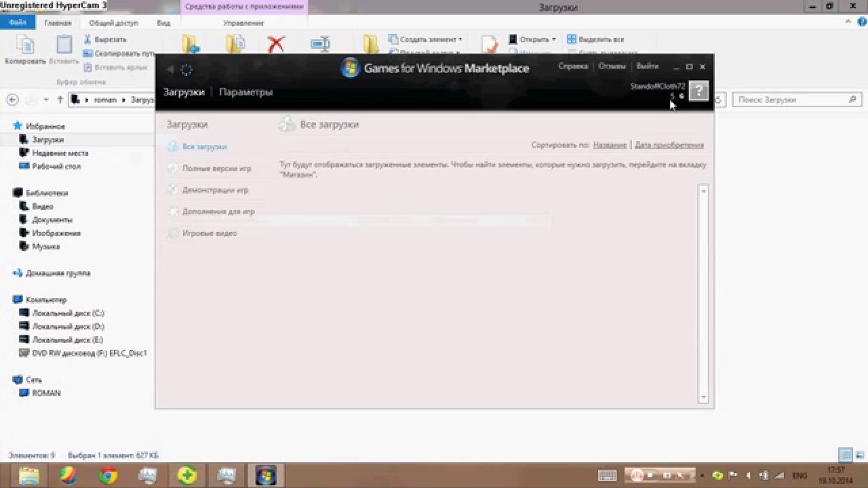This screenshot has height=488, width=868.
Task: Click Explorer back navigation button
Action: [12, 100]
